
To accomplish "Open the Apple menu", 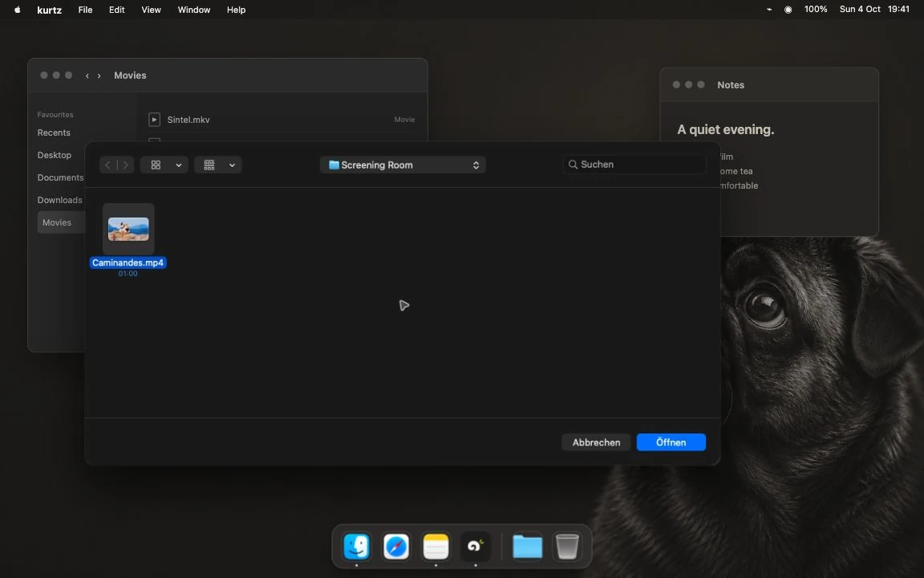I will pyautogui.click(x=17, y=10).
